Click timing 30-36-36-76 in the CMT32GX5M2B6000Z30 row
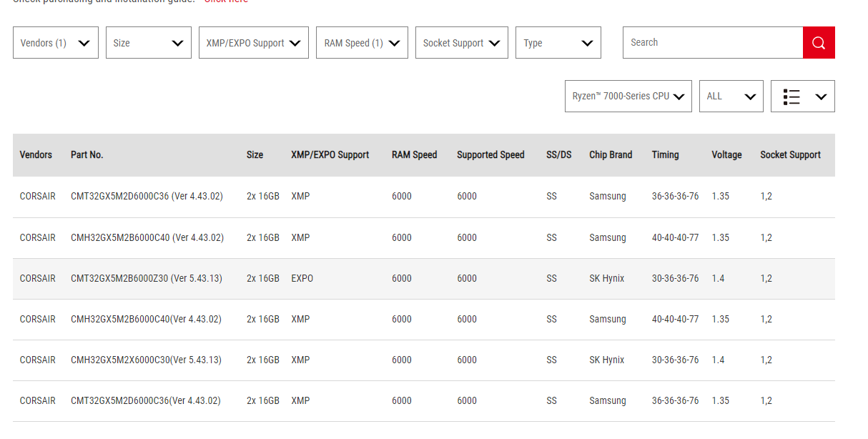The width and height of the screenshot is (868, 439). pyautogui.click(x=676, y=279)
